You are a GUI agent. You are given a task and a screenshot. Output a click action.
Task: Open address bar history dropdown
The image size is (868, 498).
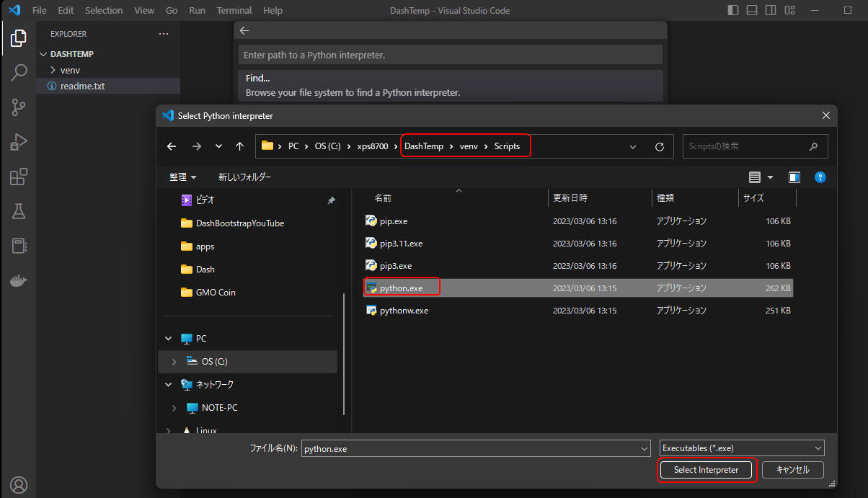tap(633, 146)
